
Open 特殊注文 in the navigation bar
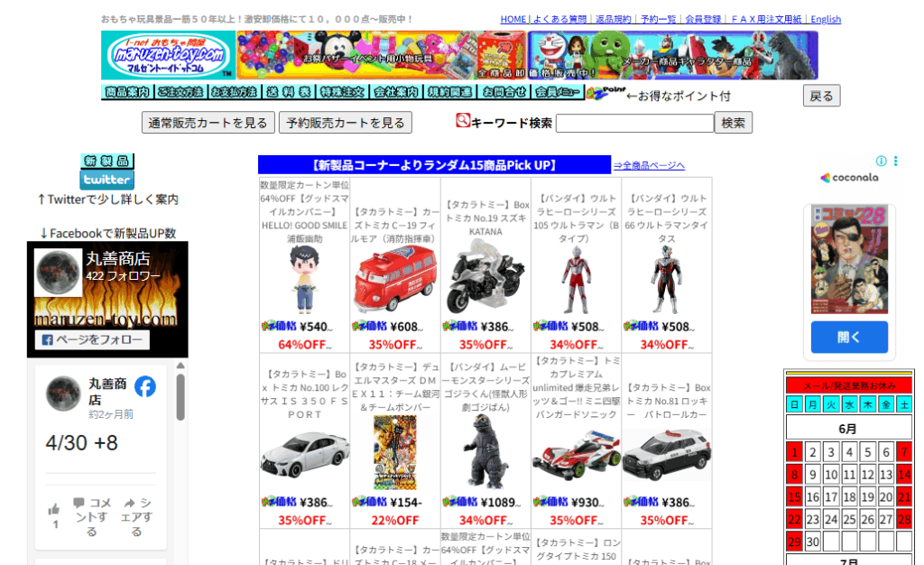point(342,92)
